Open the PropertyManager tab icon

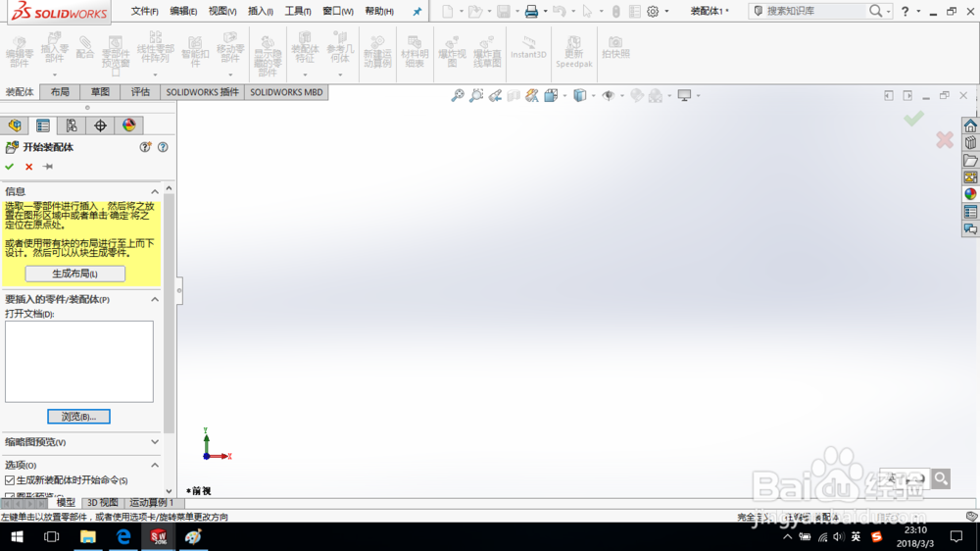coord(42,125)
